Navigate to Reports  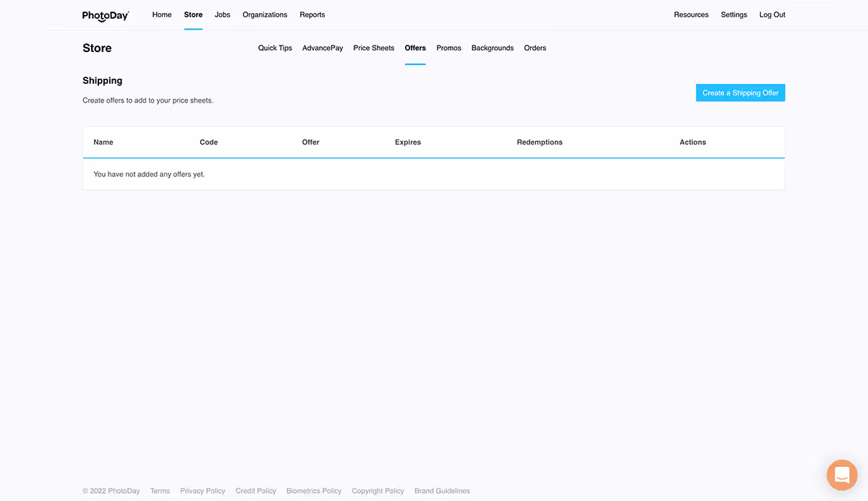click(x=312, y=14)
